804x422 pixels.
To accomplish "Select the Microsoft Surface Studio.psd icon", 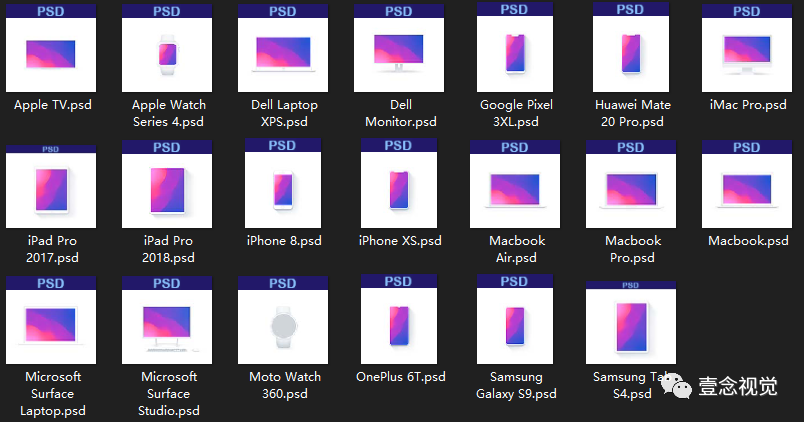I will [x=167, y=320].
